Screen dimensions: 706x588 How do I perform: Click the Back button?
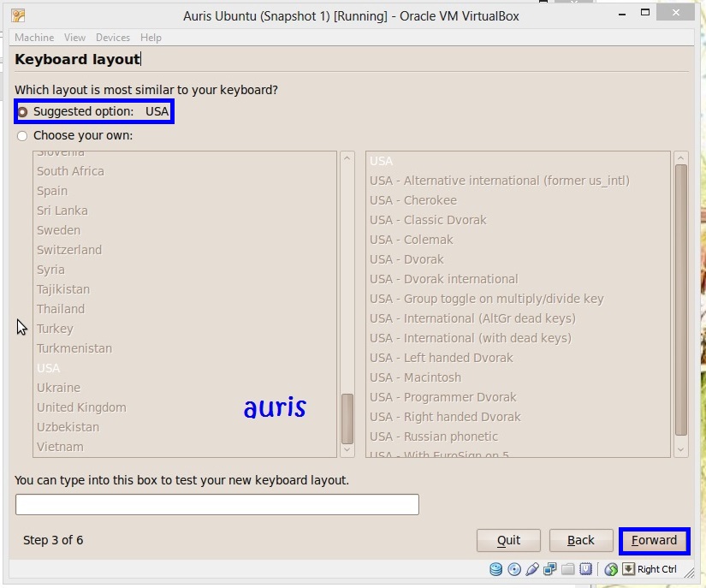(581, 540)
